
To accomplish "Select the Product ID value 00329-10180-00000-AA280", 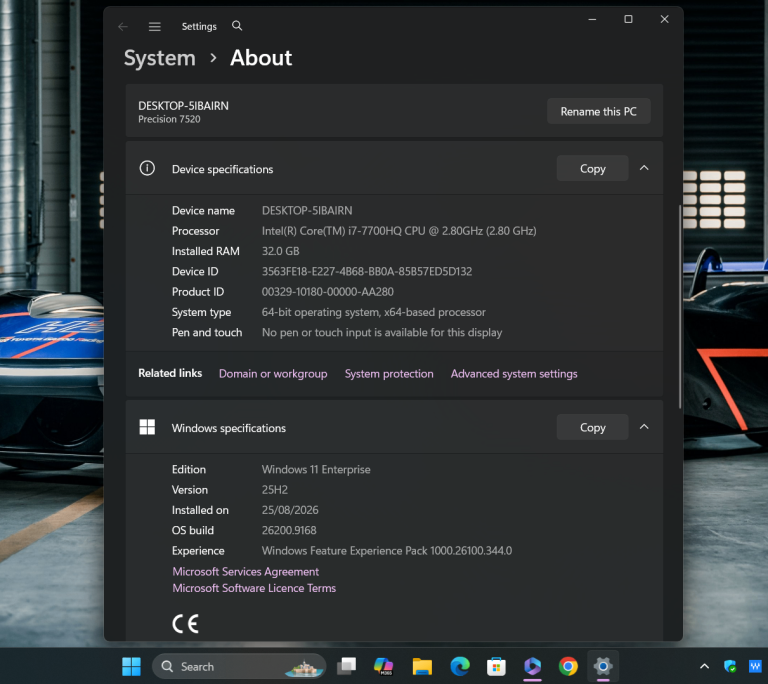I will 328,292.
